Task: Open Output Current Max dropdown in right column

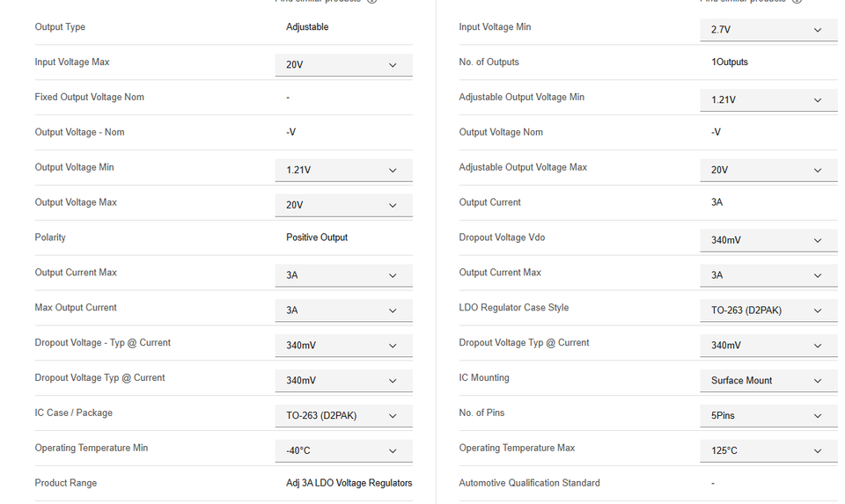Action: click(x=768, y=274)
